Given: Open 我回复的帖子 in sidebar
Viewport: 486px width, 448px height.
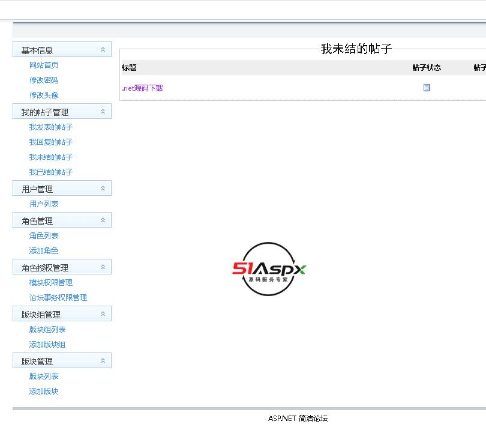Looking at the screenshot, I should [51, 142].
